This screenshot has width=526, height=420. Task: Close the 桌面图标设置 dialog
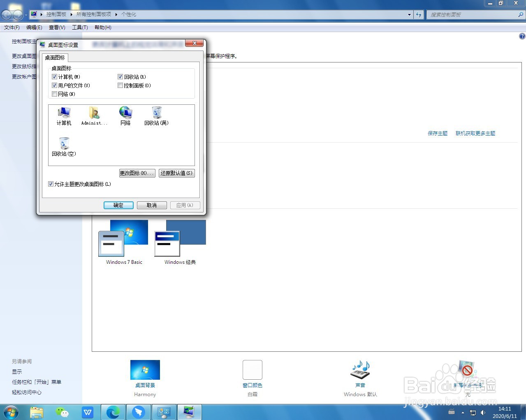coord(194,43)
